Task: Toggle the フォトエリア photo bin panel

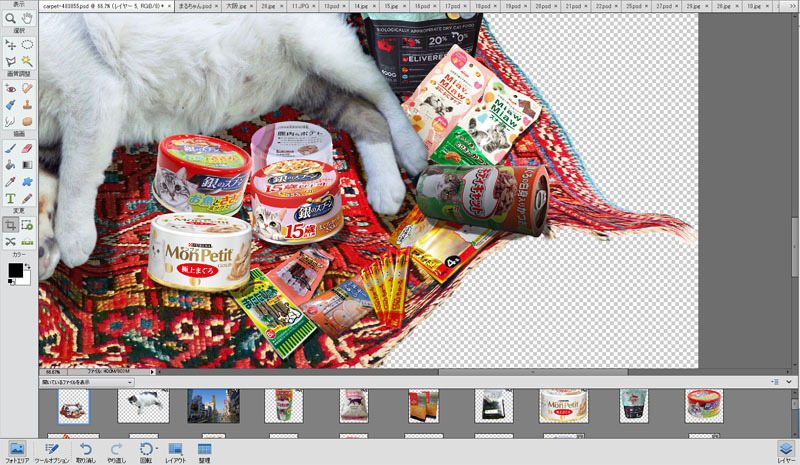Action: click(17, 452)
